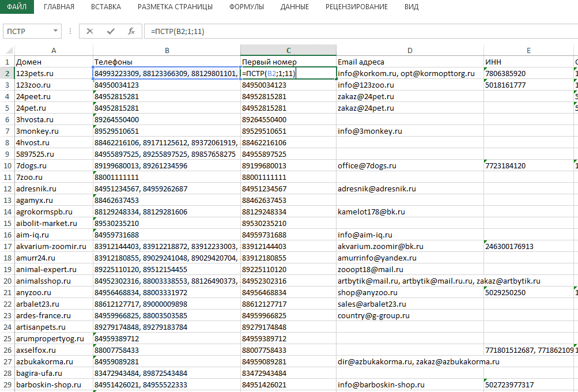Select the cell containing 123zoo.ru
This screenshot has height=392, width=578.
point(54,85)
